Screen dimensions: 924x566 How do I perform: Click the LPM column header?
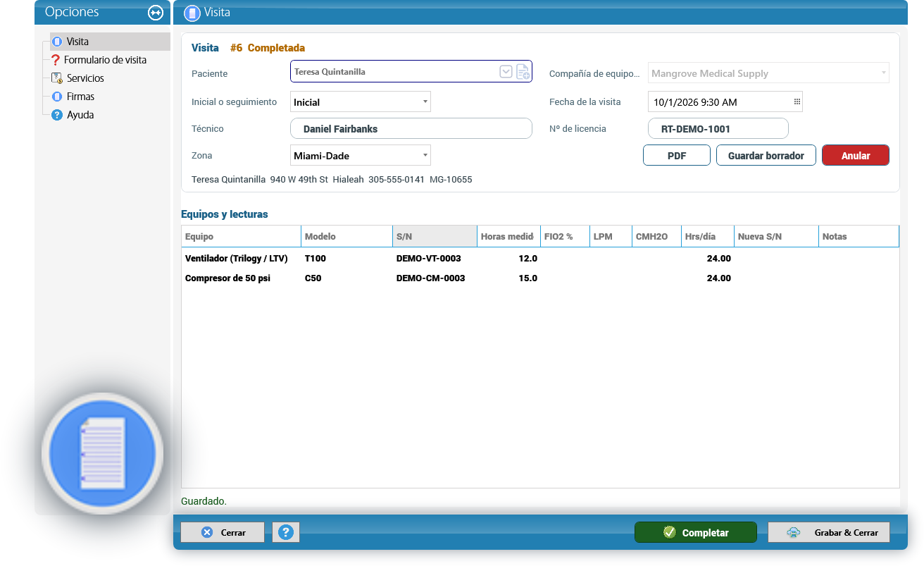pos(611,236)
